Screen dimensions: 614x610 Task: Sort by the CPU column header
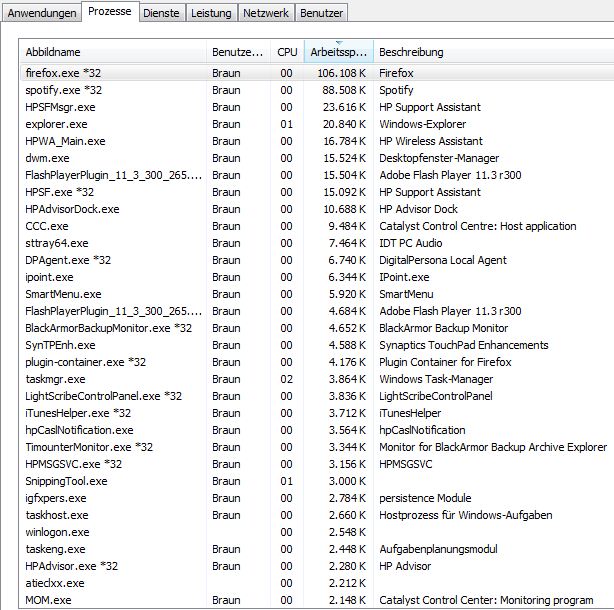(286, 52)
